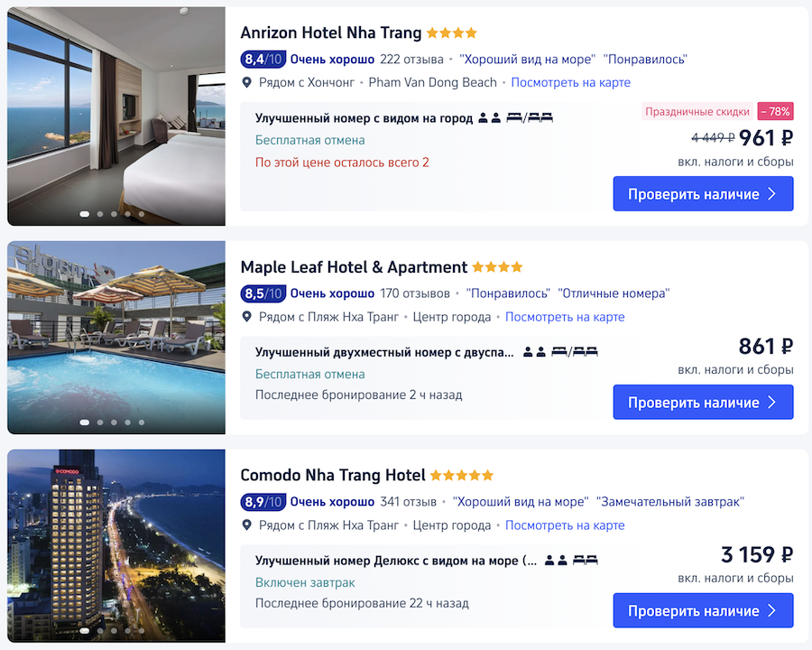Click the star rating of Comodo Nha Trang Hotel
This screenshot has width=812, height=650.
pos(461,476)
